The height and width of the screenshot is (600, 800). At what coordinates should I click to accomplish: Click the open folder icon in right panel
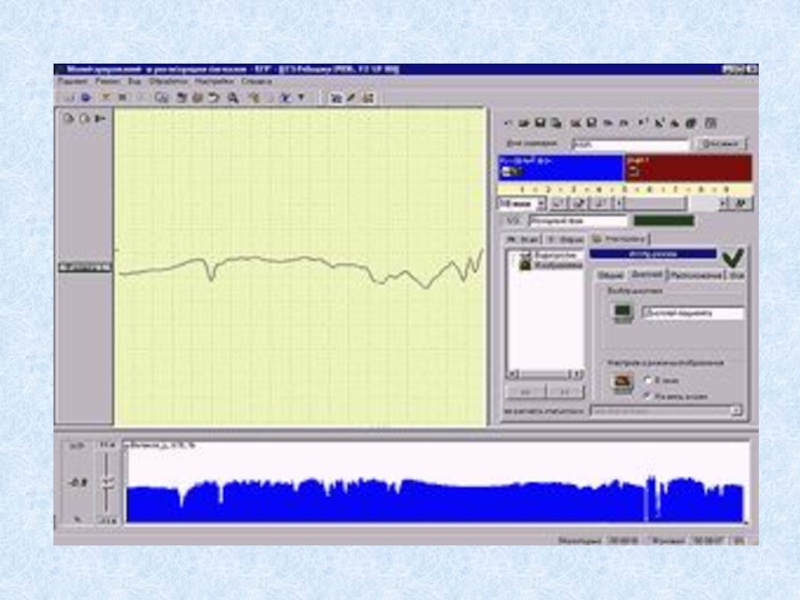[x=523, y=122]
